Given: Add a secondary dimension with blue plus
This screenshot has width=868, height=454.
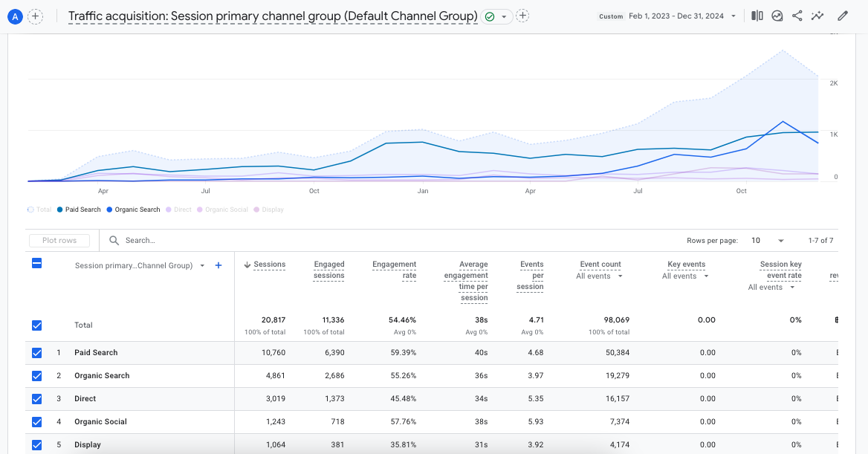Looking at the screenshot, I should pyautogui.click(x=218, y=265).
